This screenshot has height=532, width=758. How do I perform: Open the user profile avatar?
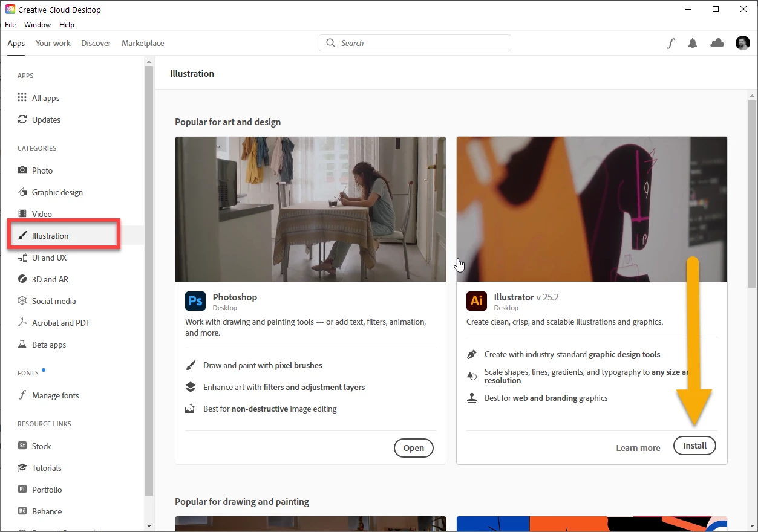point(743,43)
